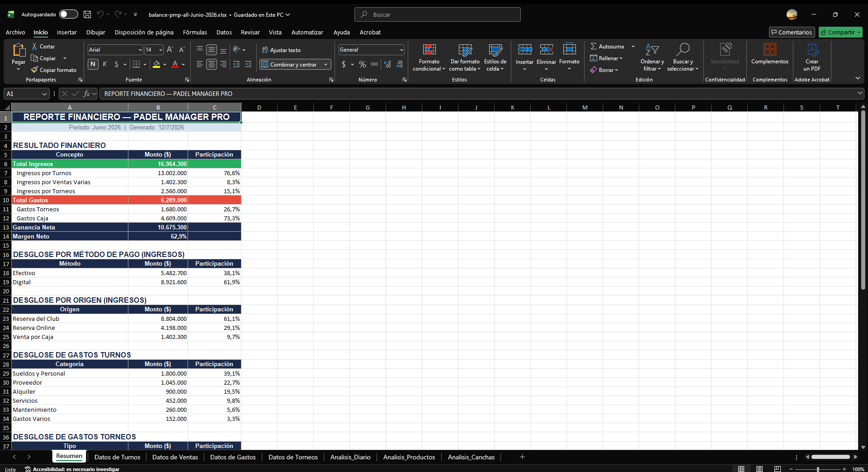The image size is (868, 472).
Task: Click the borders grid icon
Action: point(137,64)
